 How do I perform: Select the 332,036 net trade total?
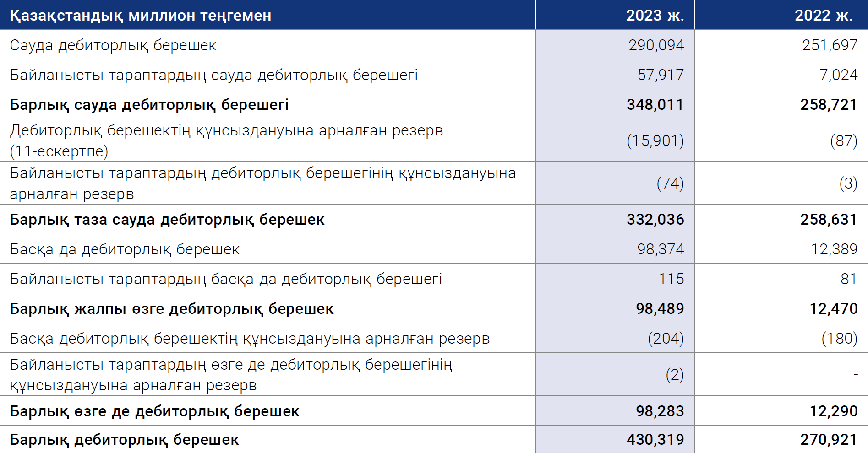click(655, 220)
